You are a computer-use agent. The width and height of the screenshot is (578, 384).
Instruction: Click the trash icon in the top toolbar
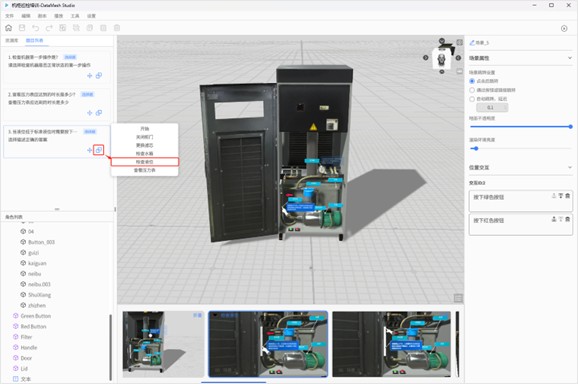(x=117, y=28)
